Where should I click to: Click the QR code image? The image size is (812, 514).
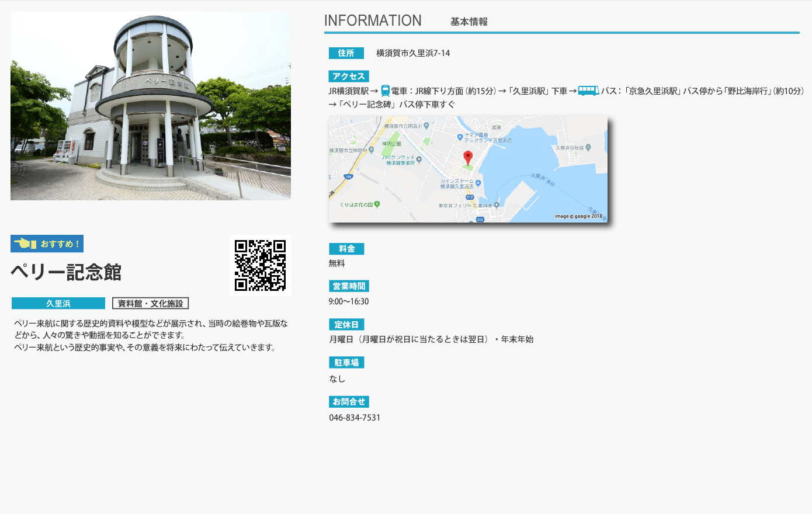pyautogui.click(x=260, y=265)
